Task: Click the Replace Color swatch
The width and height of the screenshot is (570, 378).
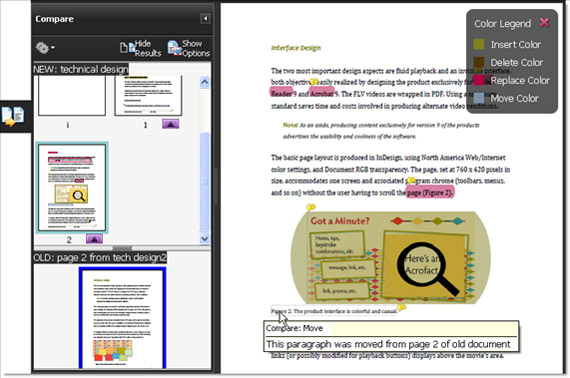Action: (x=479, y=80)
